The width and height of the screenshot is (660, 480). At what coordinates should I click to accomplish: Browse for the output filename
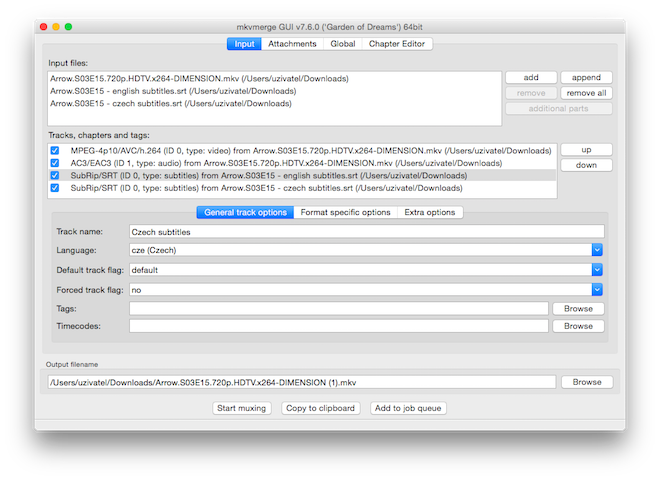coord(587,382)
